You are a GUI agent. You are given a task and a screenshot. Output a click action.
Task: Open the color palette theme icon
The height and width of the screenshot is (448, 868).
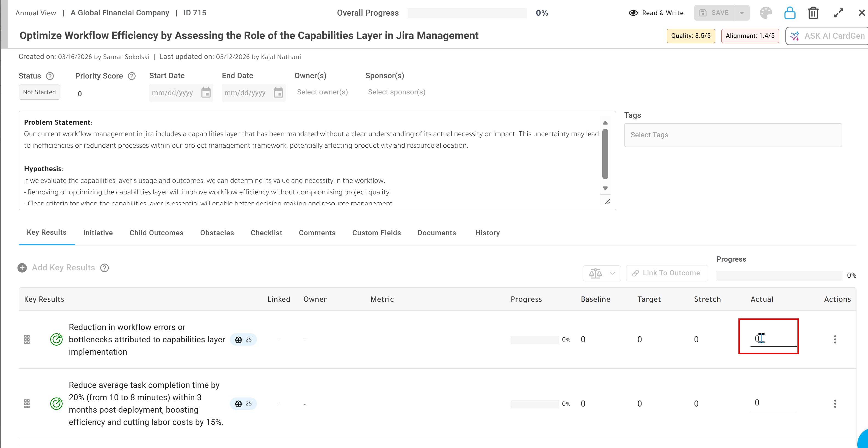coord(766,13)
